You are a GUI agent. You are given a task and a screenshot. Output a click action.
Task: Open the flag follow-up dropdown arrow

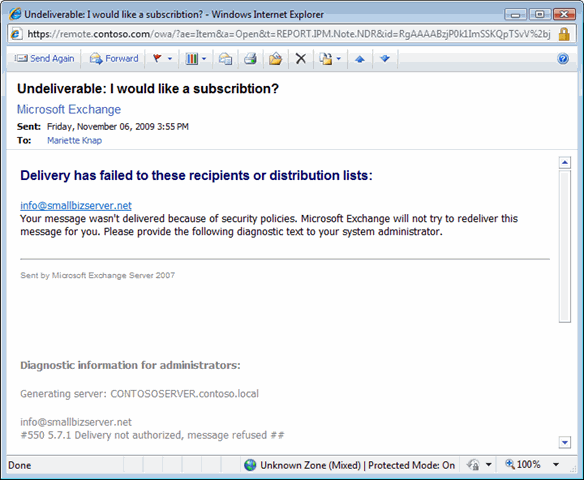170,59
